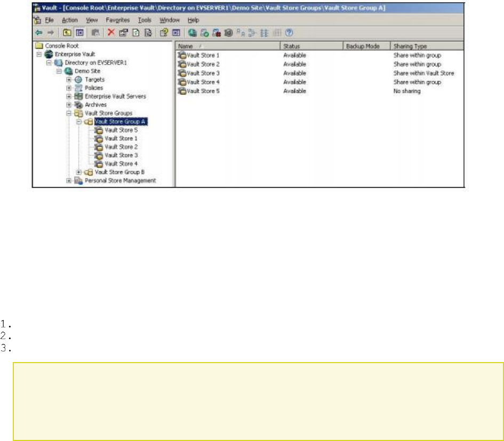Expand the Targets node
The height and width of the screenshot is (441, 504).
coord(69,79)
